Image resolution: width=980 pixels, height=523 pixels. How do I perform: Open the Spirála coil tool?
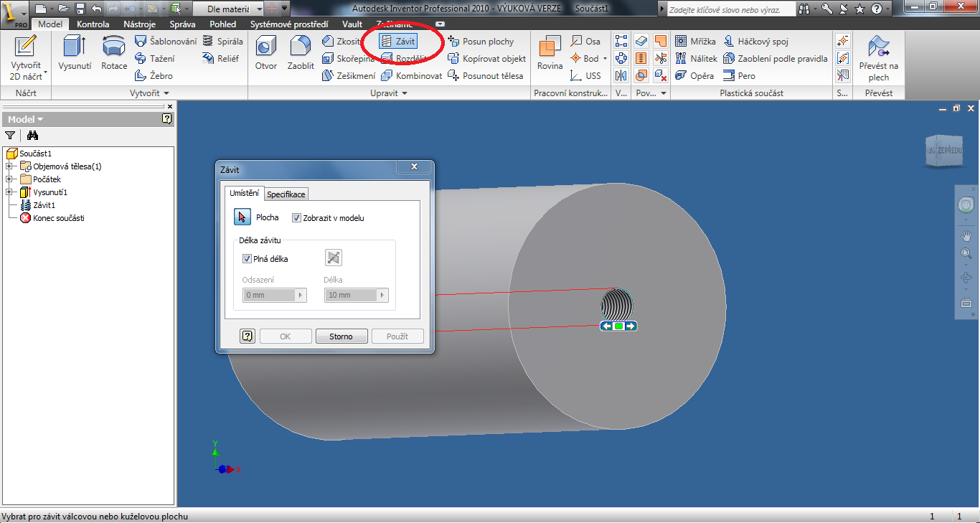[x=222, y=42]
